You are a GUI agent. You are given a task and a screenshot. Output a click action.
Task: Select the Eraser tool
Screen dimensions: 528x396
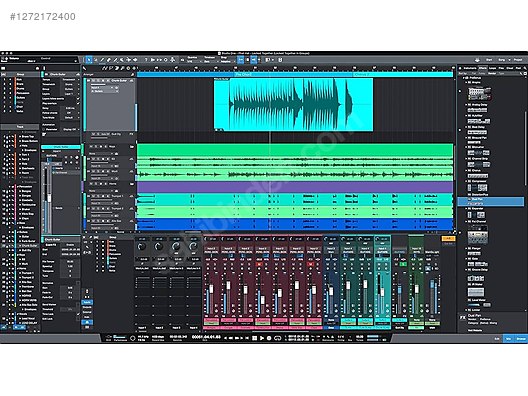tap(109, 60)
